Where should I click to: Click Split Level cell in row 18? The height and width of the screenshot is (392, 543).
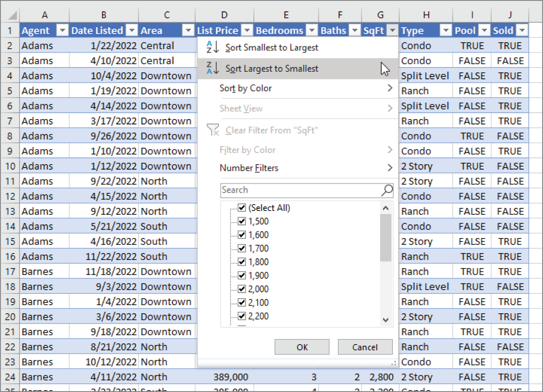(426, 287)
